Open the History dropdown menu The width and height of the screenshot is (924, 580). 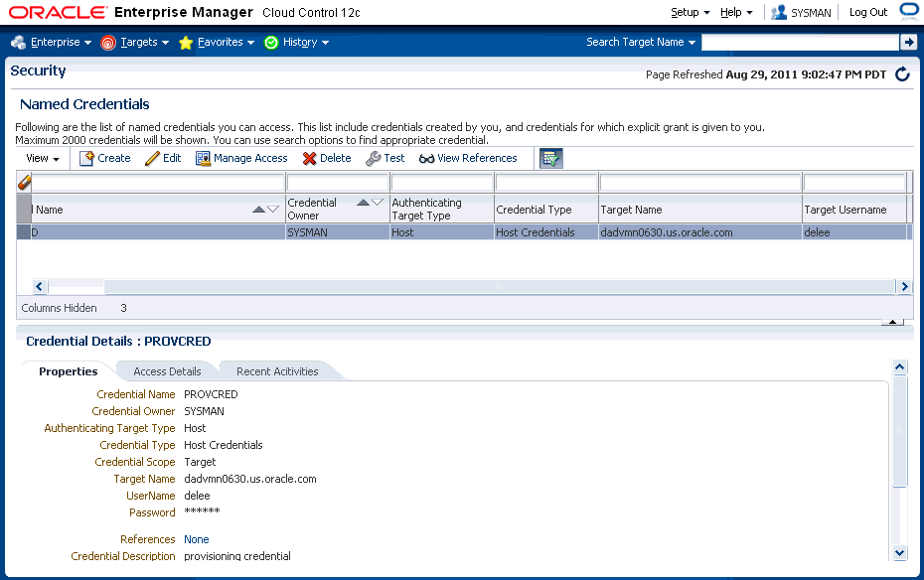(306, 43)
